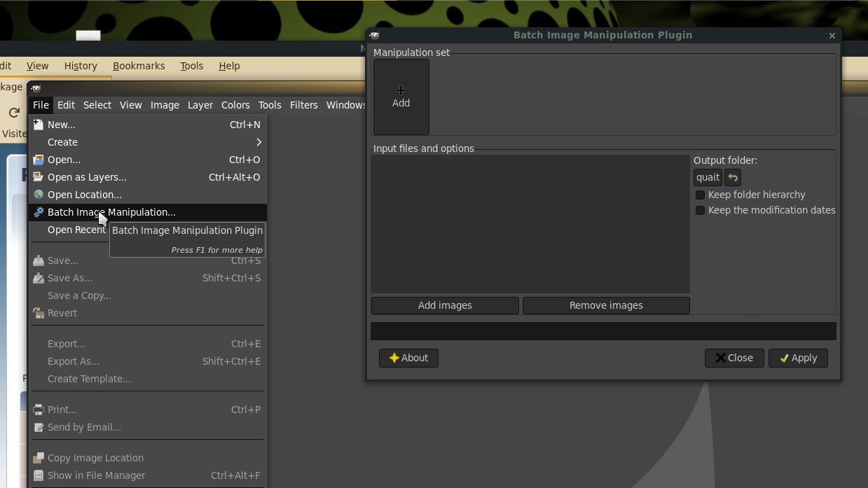The width and height of the screenshot is (868, 488).
Task: Click the Open as Layers icon
Action: pyautogui.click(x=39, y=177)
